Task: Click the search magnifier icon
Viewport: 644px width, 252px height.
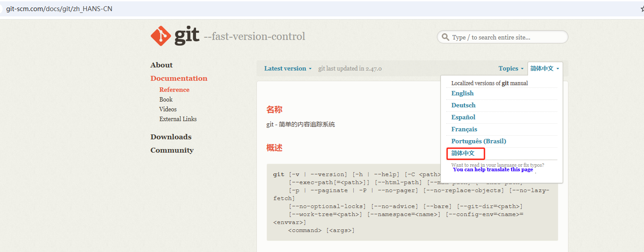Action: tap(445, 37)
